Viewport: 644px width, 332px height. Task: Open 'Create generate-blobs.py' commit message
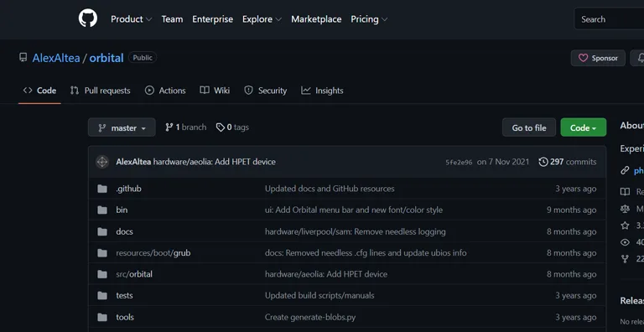click(x=310, y=317)
